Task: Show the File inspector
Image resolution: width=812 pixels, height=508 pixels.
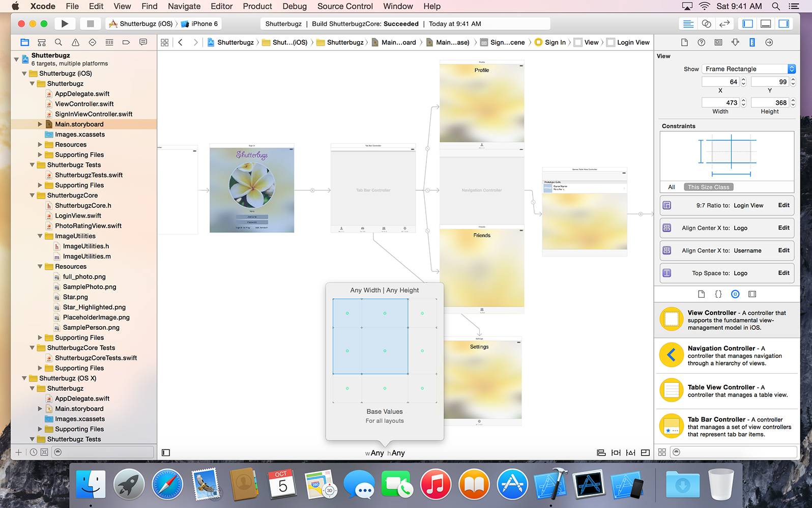Action: click(684, 42)
